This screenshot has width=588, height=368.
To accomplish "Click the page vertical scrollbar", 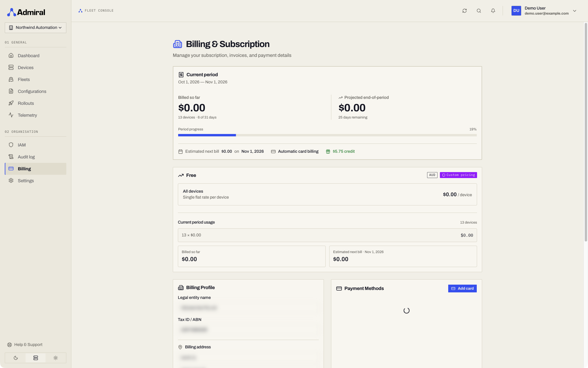I will tap(586, 132).
